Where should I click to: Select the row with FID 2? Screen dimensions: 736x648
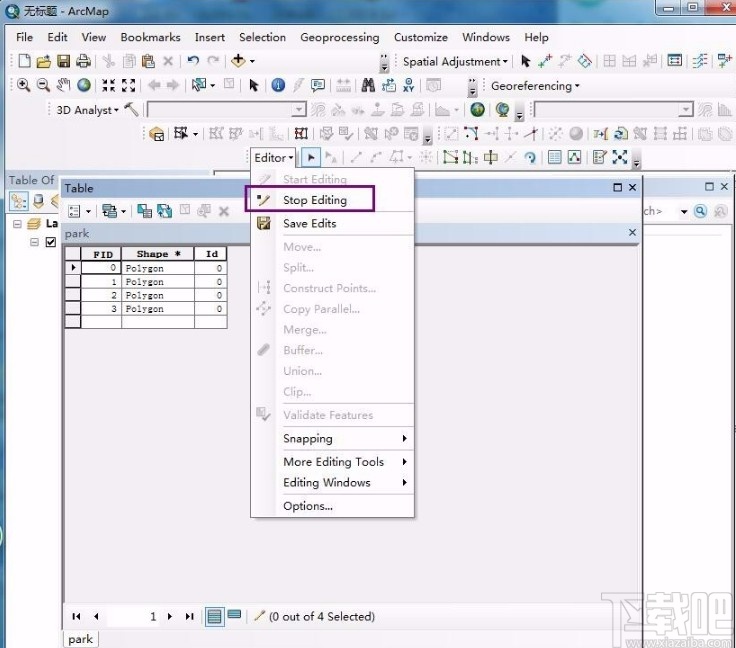[x=73, y=295]
